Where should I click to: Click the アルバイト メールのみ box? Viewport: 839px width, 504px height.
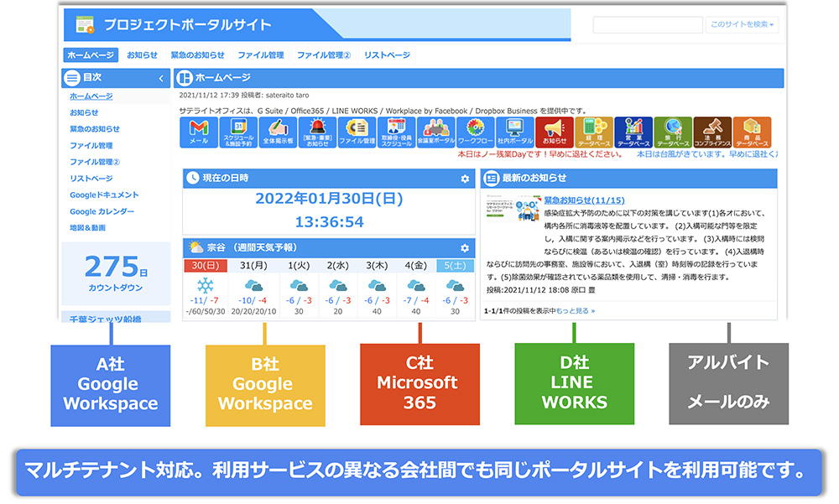[728, 384]
